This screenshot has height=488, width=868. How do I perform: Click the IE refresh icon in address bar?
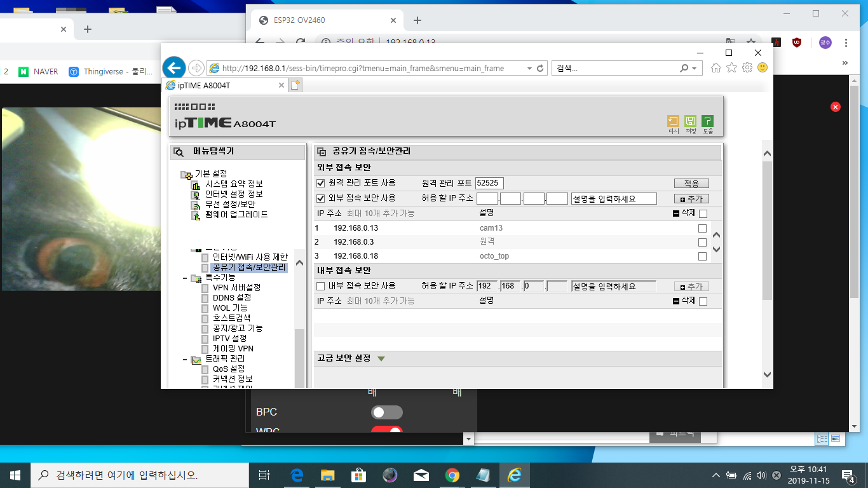point(540,68)
